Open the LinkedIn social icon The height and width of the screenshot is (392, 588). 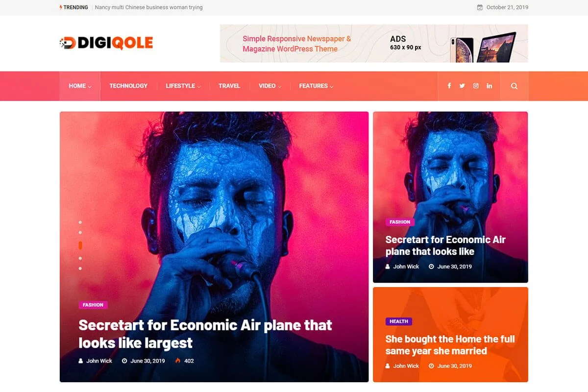(x=490, y=86)
